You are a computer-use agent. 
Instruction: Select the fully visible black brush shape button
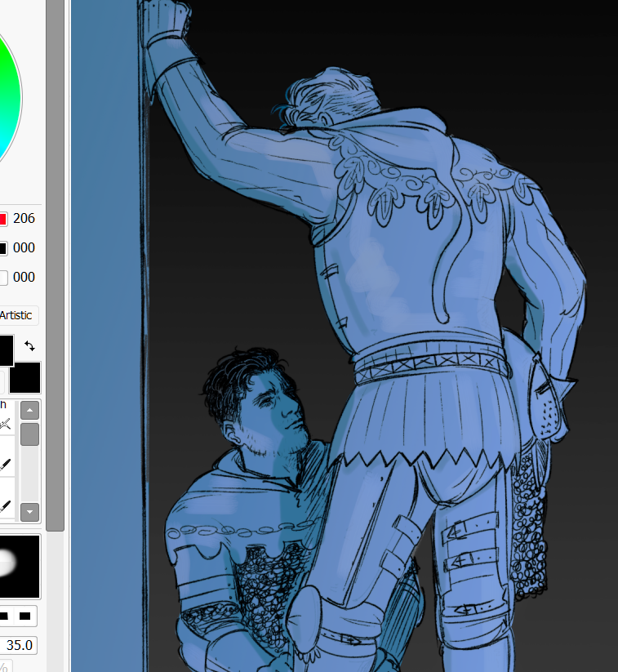coord(25,616)
